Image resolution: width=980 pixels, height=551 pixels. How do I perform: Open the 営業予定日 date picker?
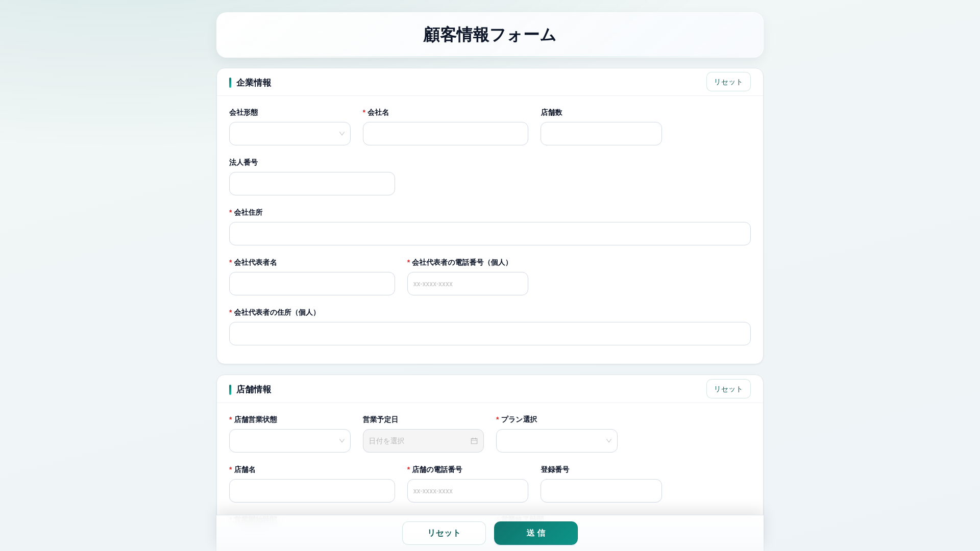pyautogui.click(x=423, y=441)
